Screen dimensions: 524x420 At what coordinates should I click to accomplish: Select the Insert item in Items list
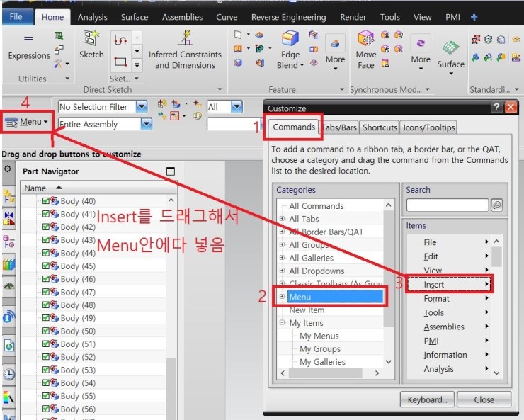click(x=448, y=285)
